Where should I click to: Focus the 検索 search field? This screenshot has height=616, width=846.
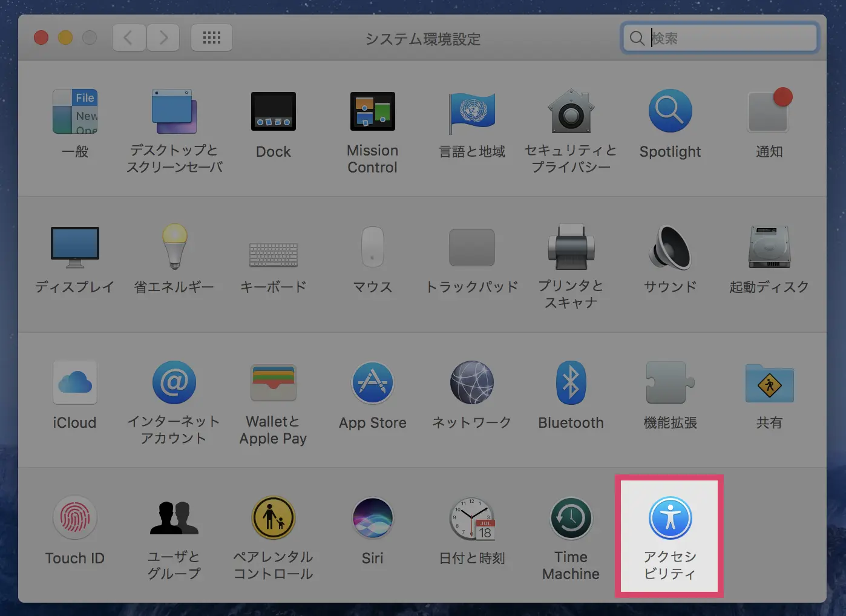pyautogui.click(x=720, y=38)
